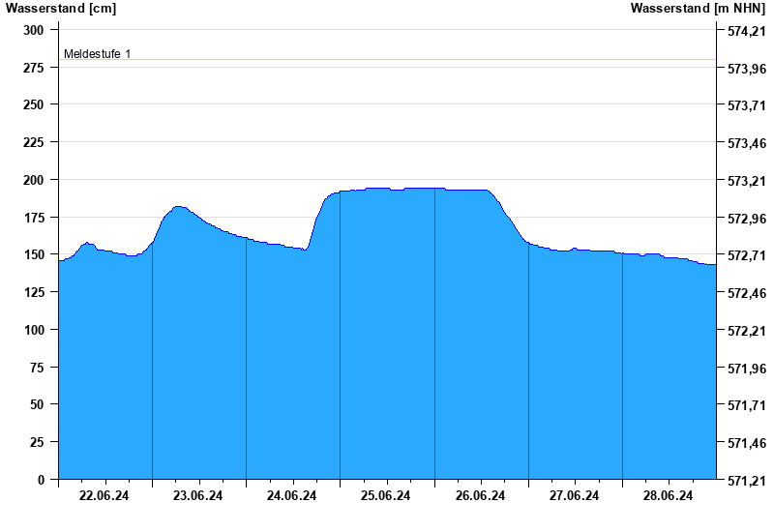The width and height of the screenshot is (774, 532).
Task: Click the '25.06.24' date label
Action: 385,495
